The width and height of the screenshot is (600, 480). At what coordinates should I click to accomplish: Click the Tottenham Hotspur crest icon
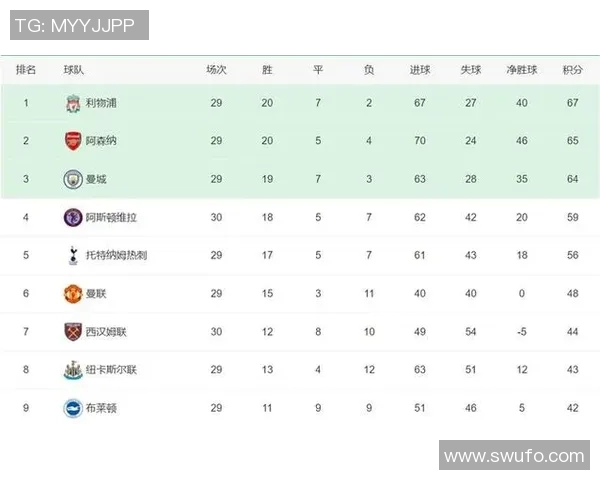tap(73, 255)
